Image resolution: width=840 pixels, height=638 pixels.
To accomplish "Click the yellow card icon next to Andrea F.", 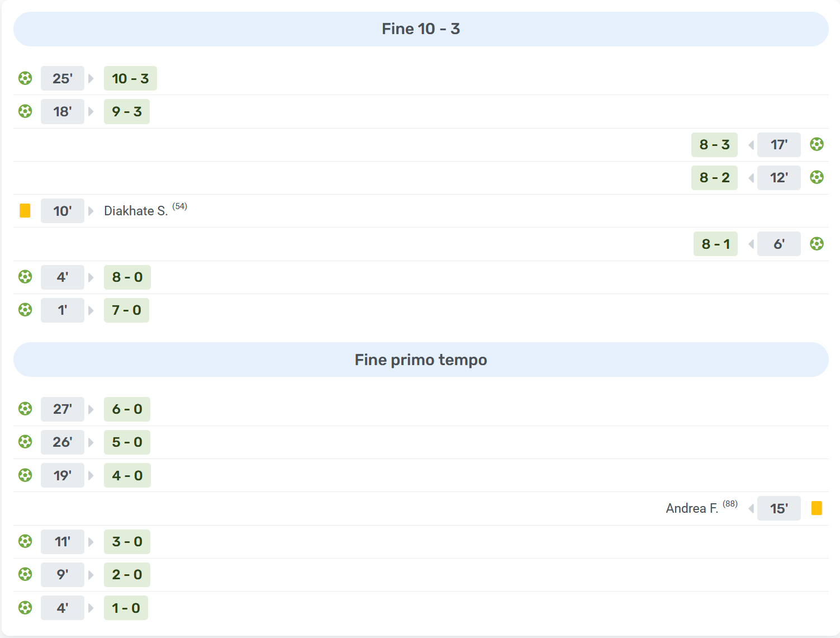I will (817, 508).
